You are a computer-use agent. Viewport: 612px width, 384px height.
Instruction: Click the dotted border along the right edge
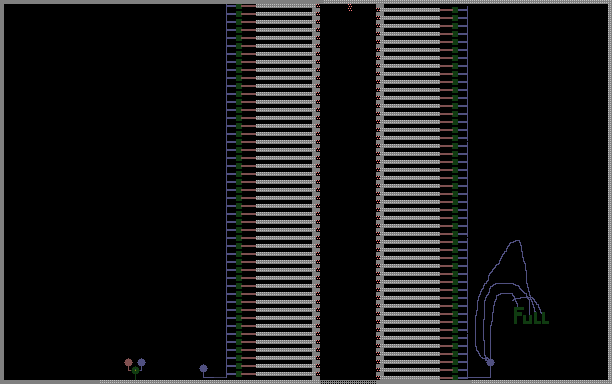(x=610, y=192)
